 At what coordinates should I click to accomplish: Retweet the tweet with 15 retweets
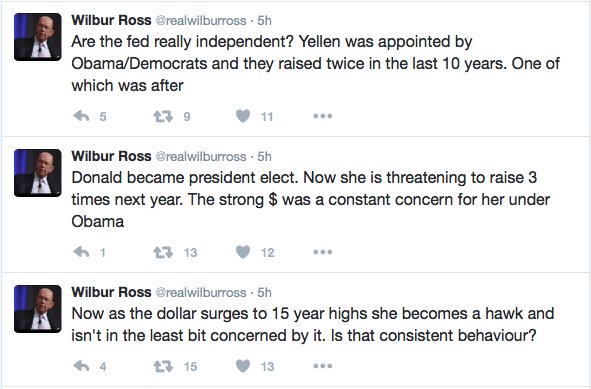(x=163, y=366)
